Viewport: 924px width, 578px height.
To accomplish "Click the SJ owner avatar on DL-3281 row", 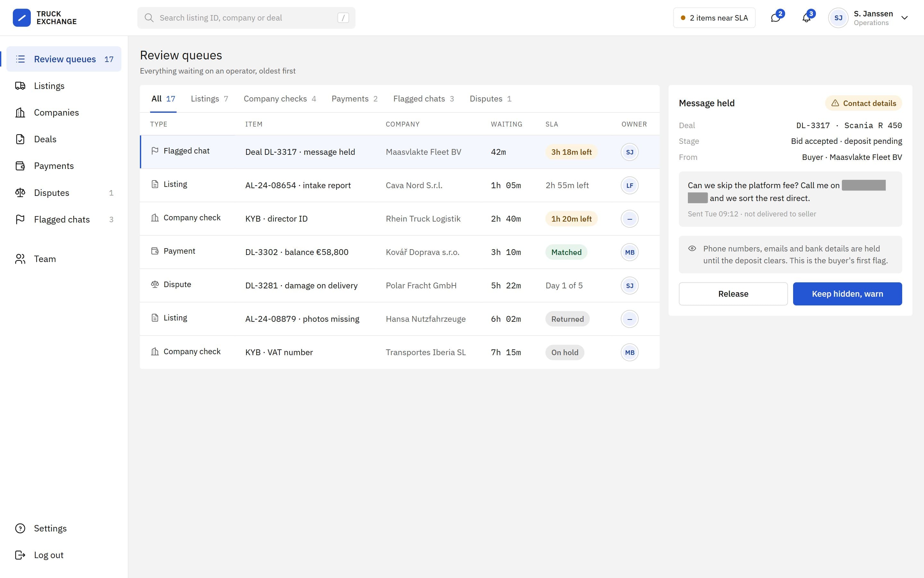I will [629, 285].
